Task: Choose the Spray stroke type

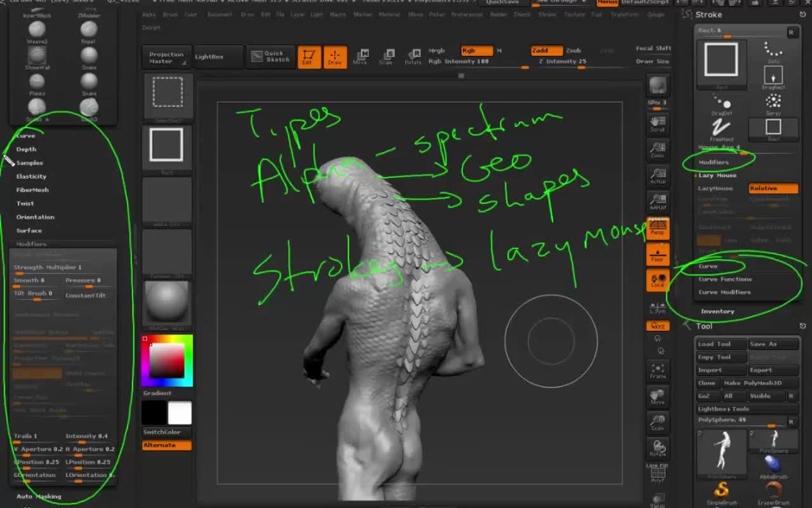Action: coord(773,104)
